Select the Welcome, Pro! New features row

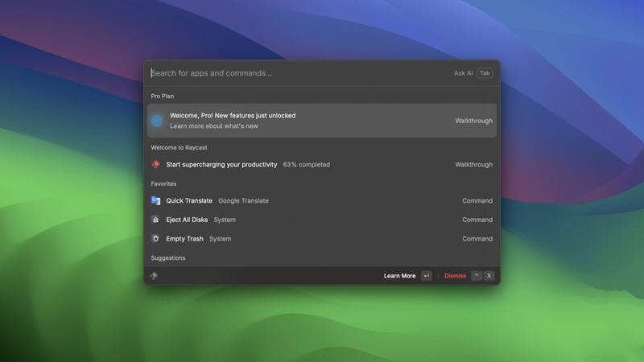tap(322, 121)
